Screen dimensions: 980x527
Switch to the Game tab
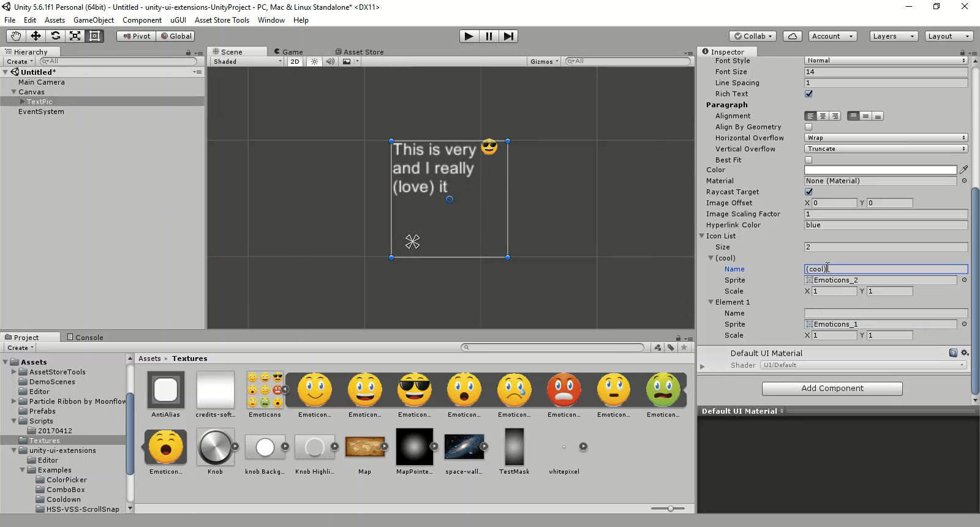pyautogui.click(x=288, y=52)
